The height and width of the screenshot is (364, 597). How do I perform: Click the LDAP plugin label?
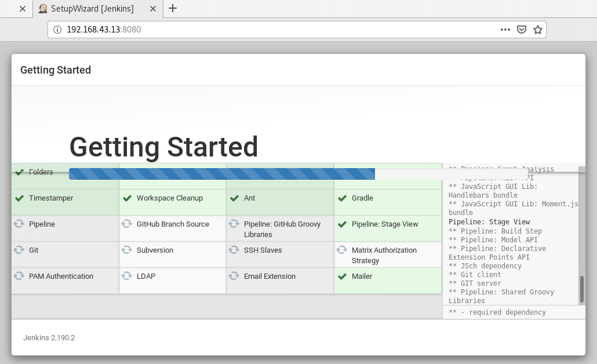[146, 276]
